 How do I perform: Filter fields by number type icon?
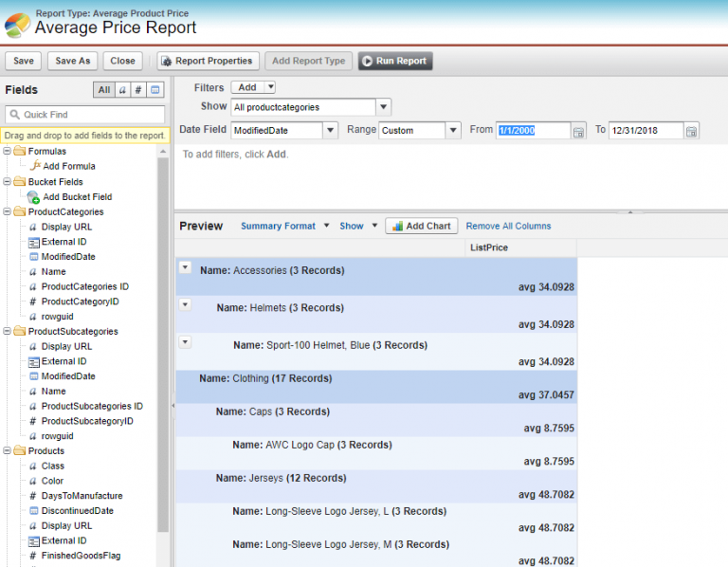[138, 90]
